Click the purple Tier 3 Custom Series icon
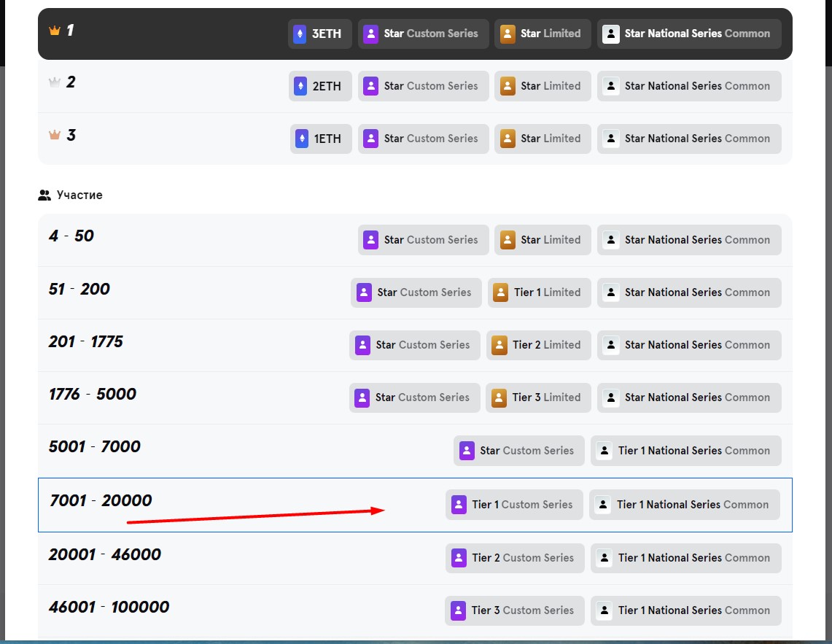The height and width of the screenshot is (644, 832). 458,610
